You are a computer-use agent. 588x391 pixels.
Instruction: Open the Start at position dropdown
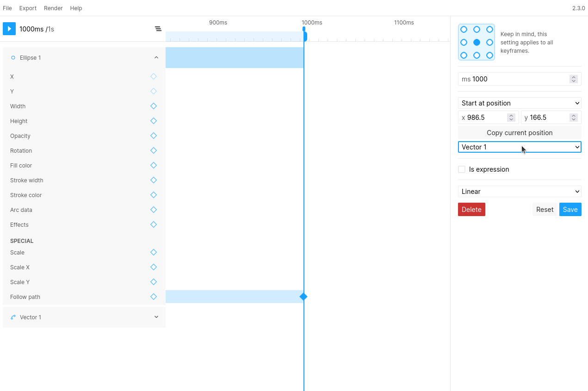(x=520, y=103)
